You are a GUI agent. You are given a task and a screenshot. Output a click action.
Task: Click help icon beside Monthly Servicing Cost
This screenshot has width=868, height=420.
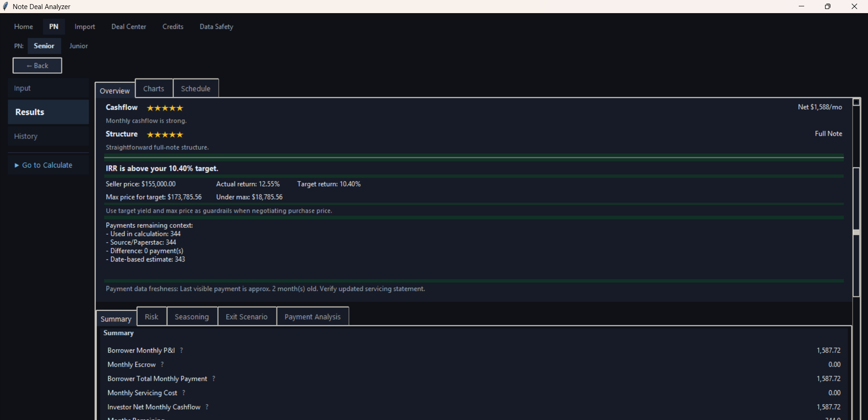[184, 393]
